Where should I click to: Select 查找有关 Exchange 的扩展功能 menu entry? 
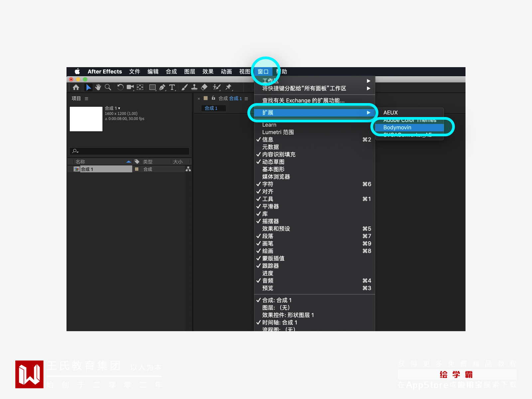(x=315, y=100)
